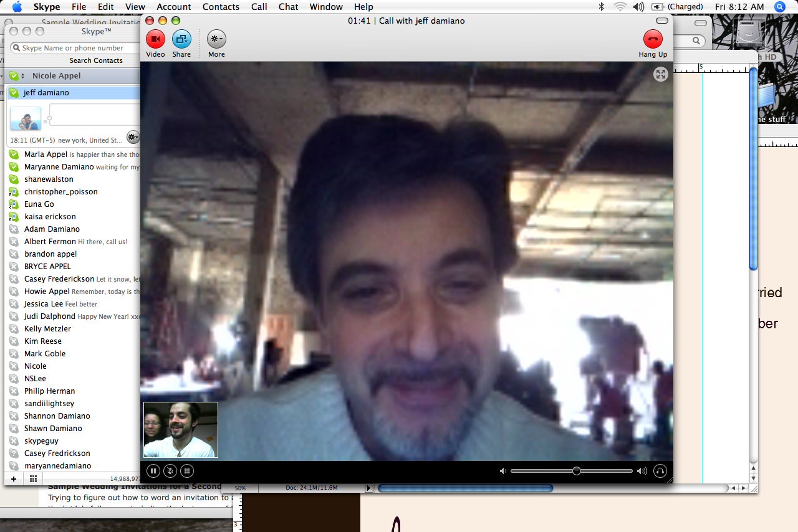Open the gear menu for jeff damiano
Image resolution: width=798 pixels, height=532 pixels.
133,137
